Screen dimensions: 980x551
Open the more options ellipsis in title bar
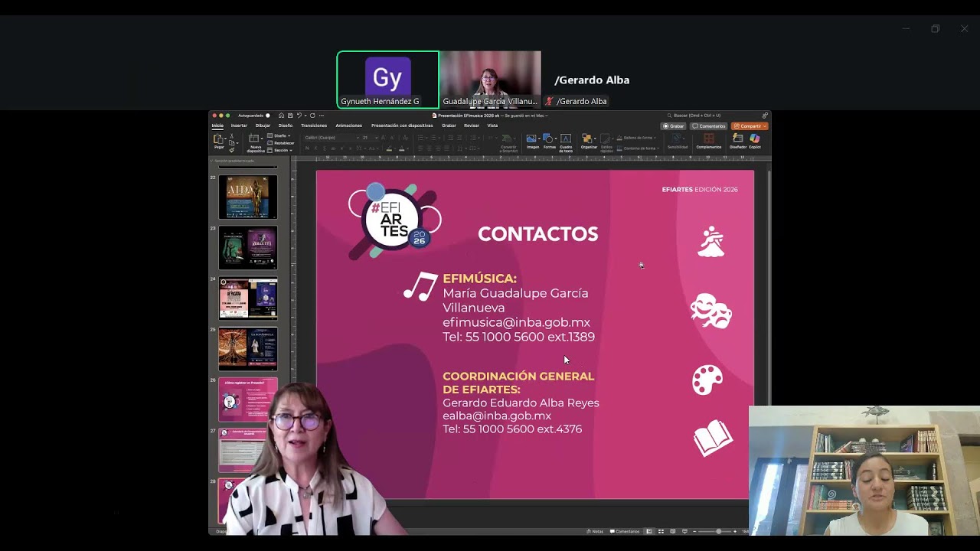pyautogui.click(x=322, y=116)
